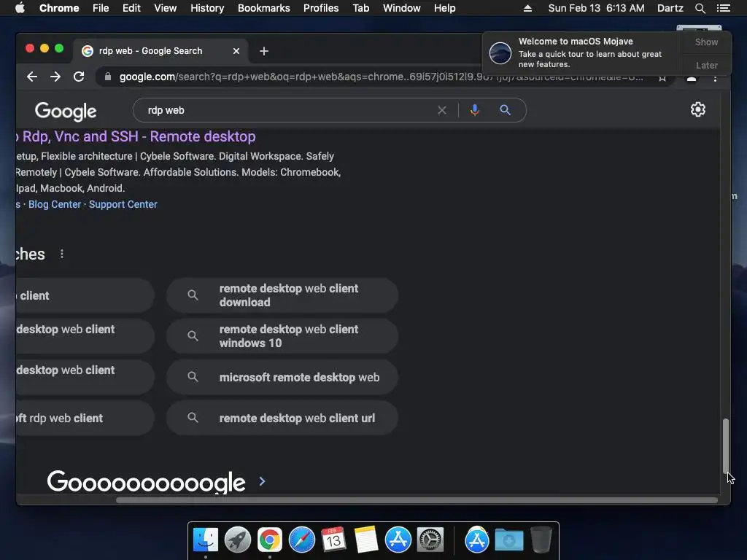Open a new Chrome tab
Screen dimensions: 747x560
pyautogui.click(x=264, y=51)
